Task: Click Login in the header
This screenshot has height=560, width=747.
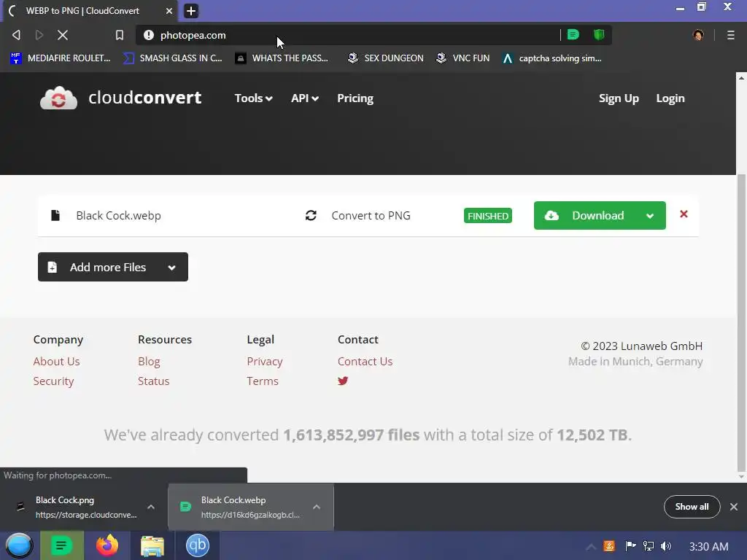Action: (x=670, y=98)
